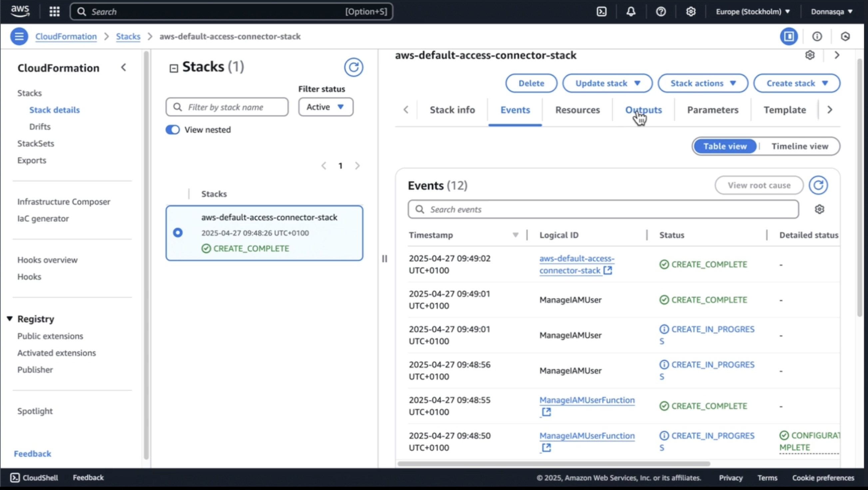The height and width of the screenshot is (490, 868).
Task: Open external link icon for aws-default-access-connector-stack event
Action: [x=608, y=270]
